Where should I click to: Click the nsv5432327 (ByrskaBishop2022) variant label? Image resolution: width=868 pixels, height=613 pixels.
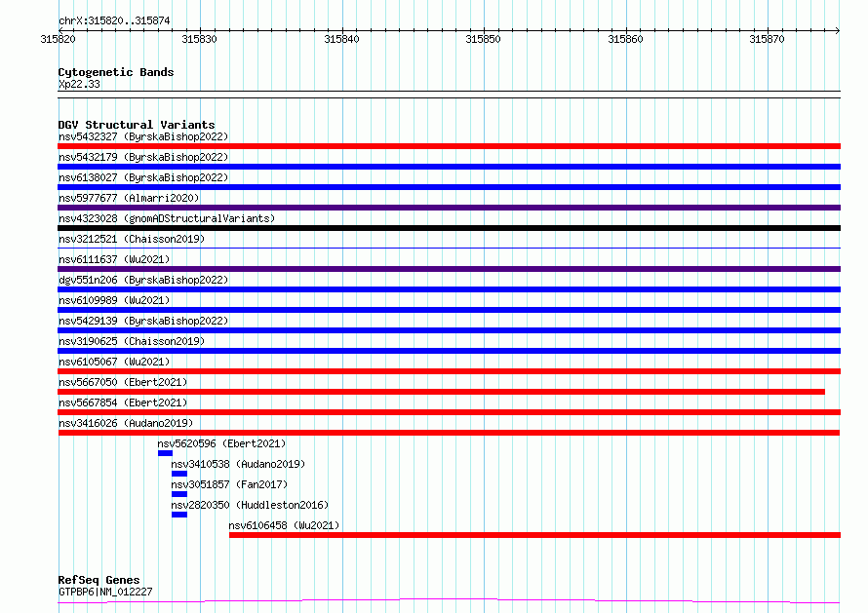(x=143, y=136)
